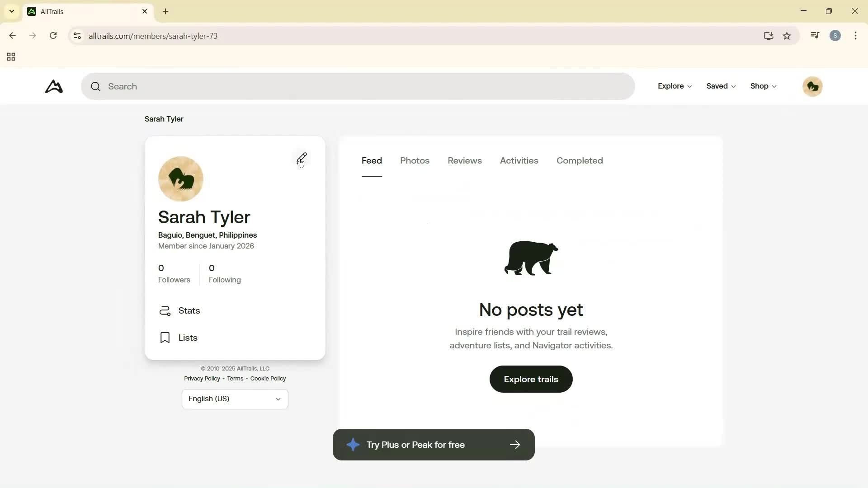This screenshot has width=868, height=488.
Task: Open the tab groups grid icon
Action: point(10,56)
